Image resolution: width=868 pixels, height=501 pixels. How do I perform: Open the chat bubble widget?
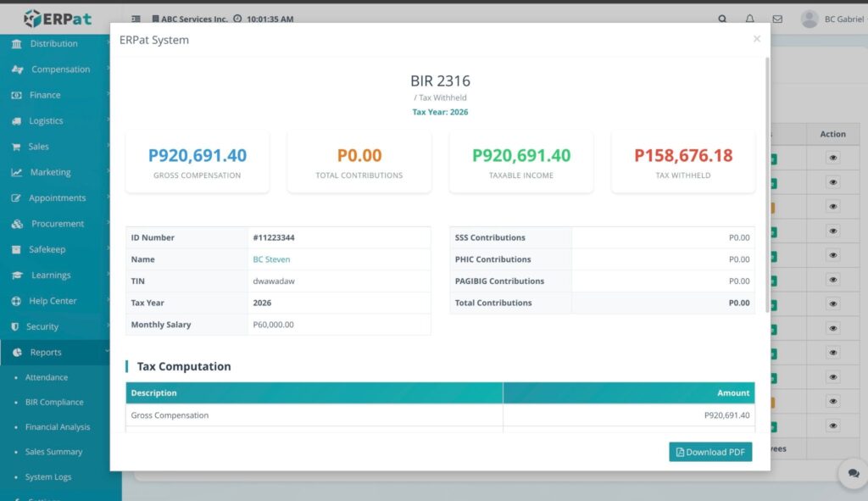(x=849, y=474)
